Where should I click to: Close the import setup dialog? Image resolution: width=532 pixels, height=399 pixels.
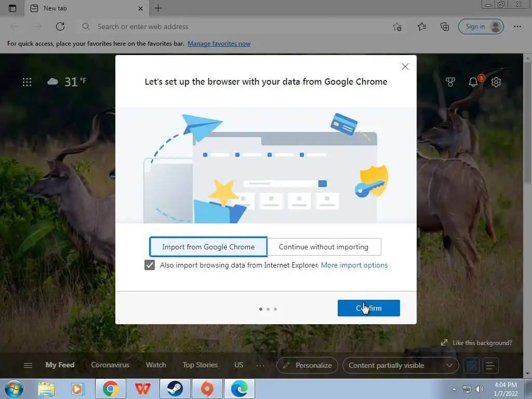(x=405, y=66)
